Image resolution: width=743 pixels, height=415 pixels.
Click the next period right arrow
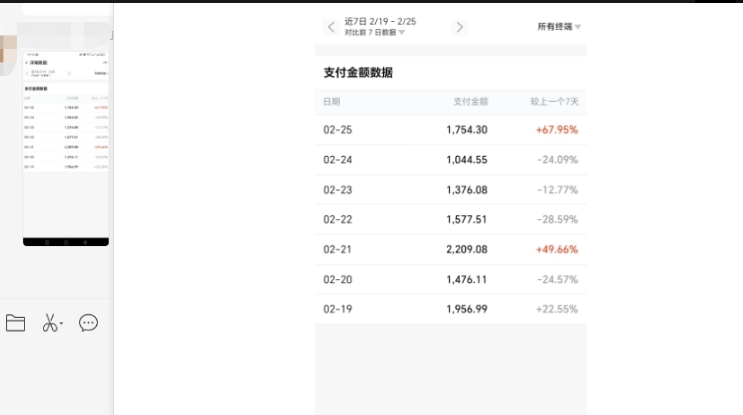coord(460,27)
